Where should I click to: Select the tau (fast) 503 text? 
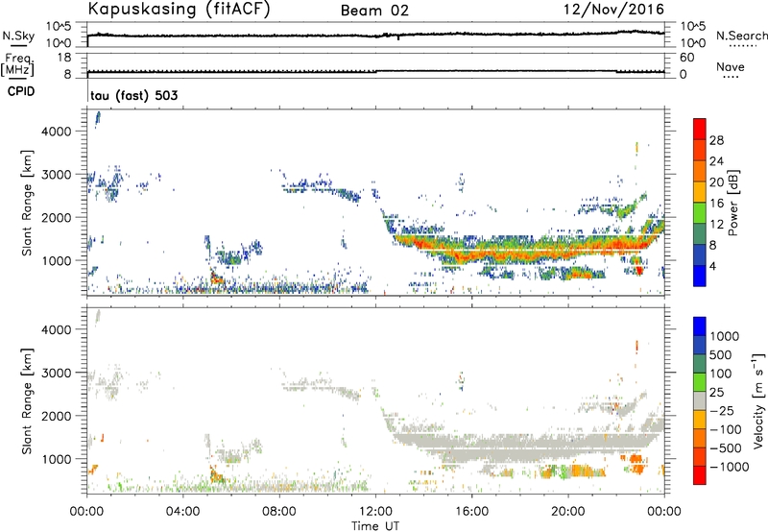[x=134, y=95]
